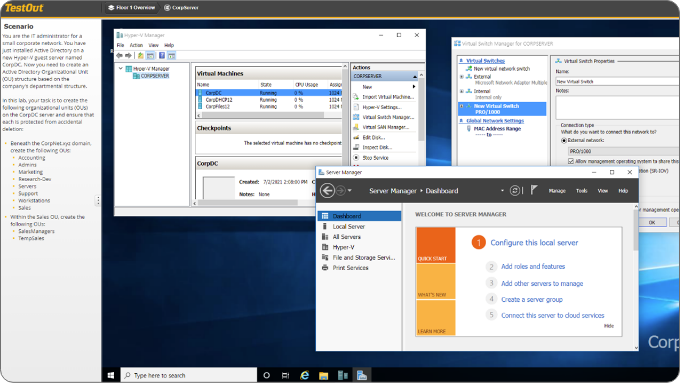Click the Inspect Disk icon in Actions pane

coord(356,147)
